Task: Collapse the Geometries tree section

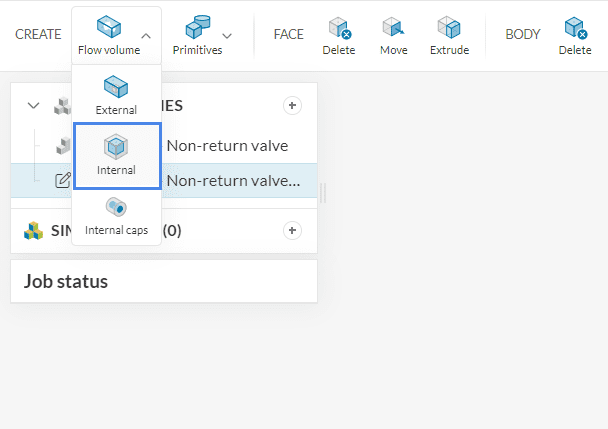Action: [x=34, y=105]
